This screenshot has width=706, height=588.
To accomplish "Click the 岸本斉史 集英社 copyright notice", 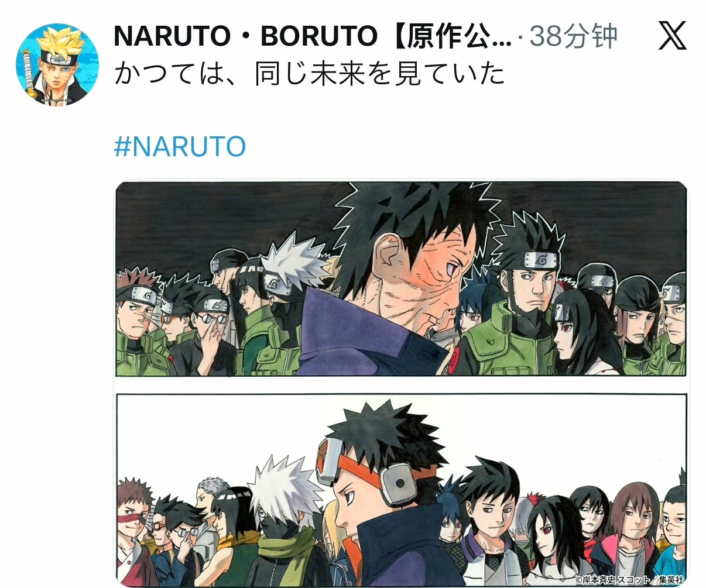I will click(x=629, y=580).
